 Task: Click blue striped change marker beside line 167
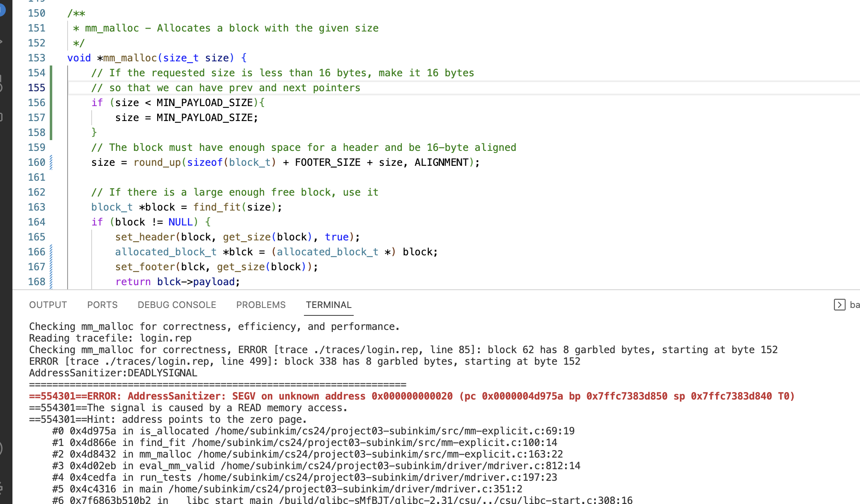pyautogui.click(x=51, y=267)
